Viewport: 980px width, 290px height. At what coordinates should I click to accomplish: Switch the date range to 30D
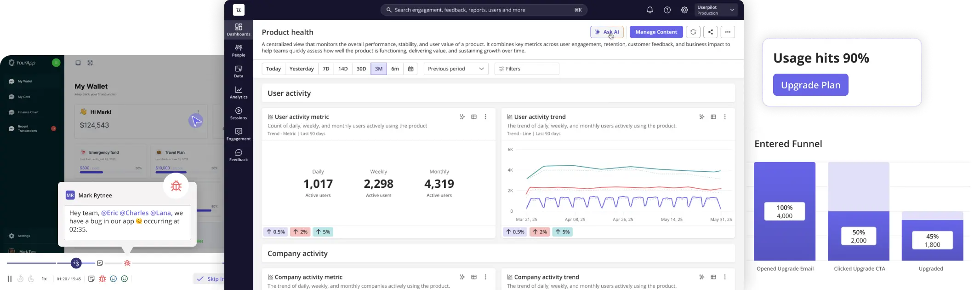coord(361,69)
